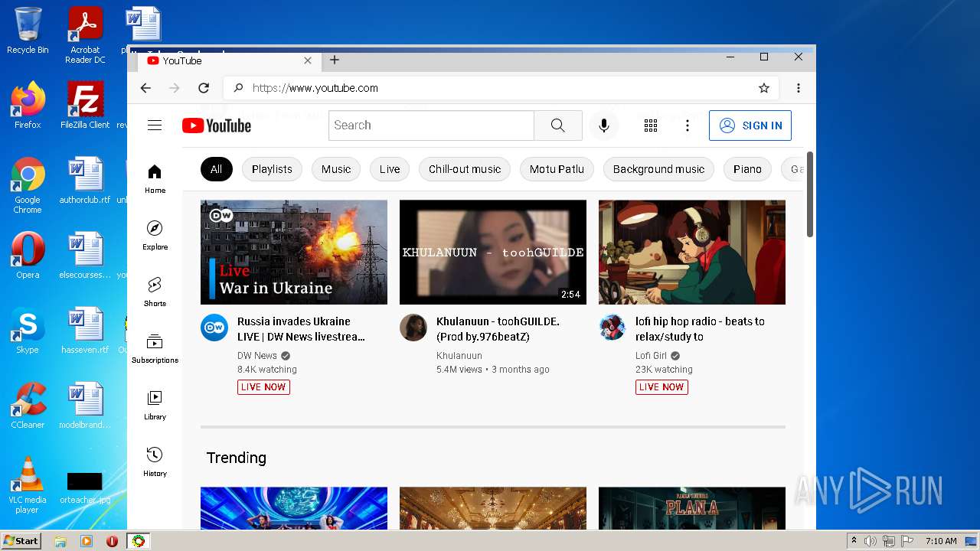This screenshot has width=980, height=551.
Task: Close the YouTube browser tab
Action: click(x=308, y=60)
